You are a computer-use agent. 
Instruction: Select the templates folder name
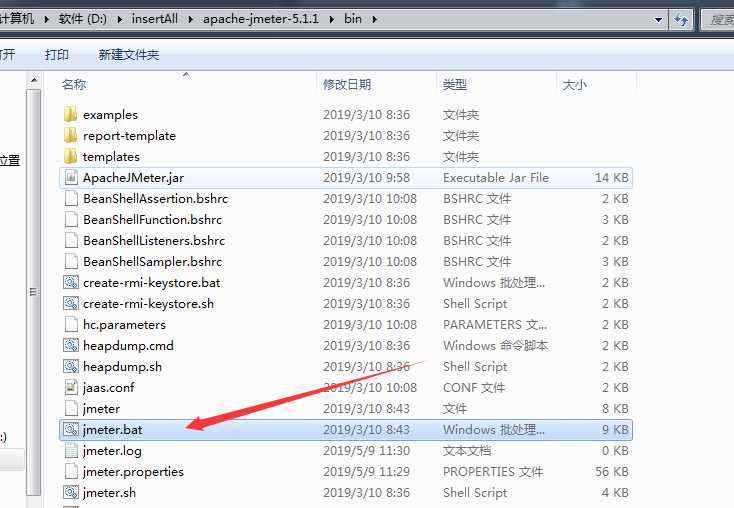tap(111, 157)
